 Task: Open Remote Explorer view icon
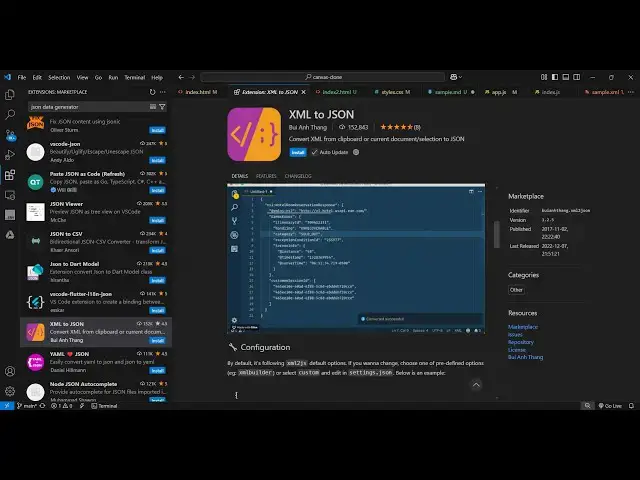[x=10, y=195]
